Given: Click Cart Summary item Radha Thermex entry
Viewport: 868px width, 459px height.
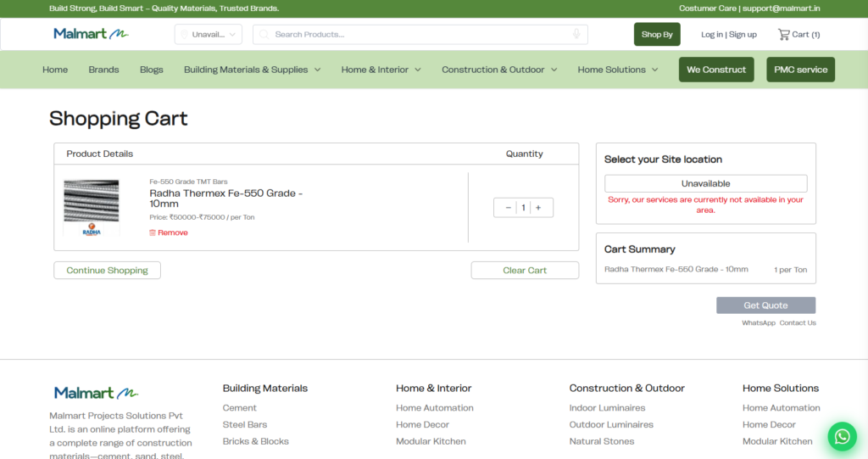Looking at the screenshot, I should [x=676, y=270].
